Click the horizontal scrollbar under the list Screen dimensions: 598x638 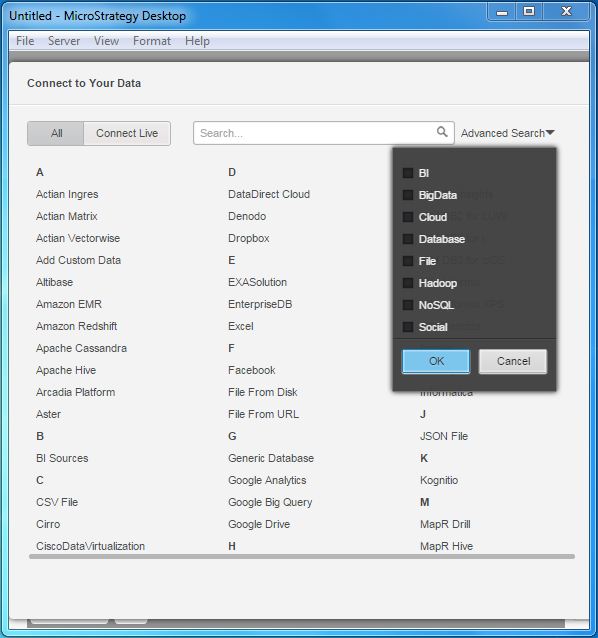[302, 556]
